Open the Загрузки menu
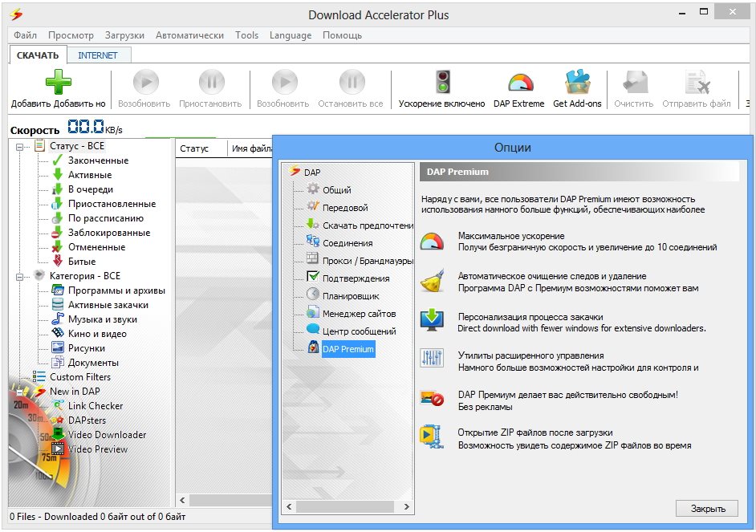The width and height of the screenshot is (756, 532). click(x=124, y=35)
